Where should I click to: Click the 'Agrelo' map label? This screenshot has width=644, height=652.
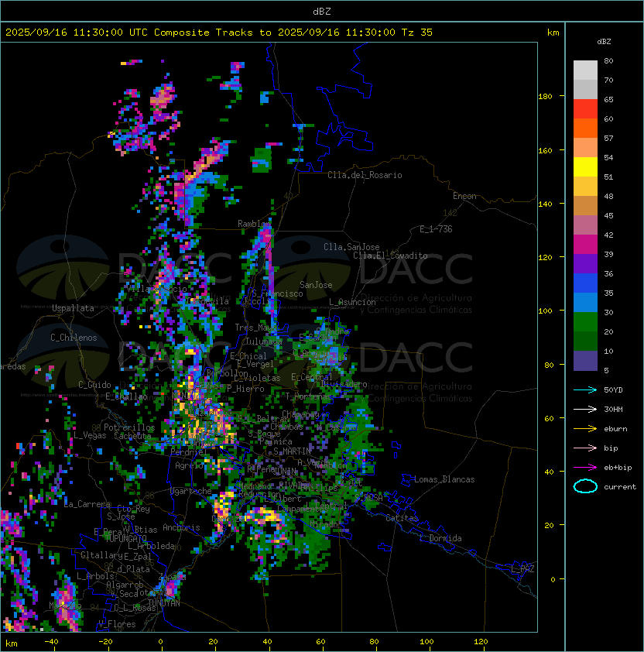click(x=189, y=465)
